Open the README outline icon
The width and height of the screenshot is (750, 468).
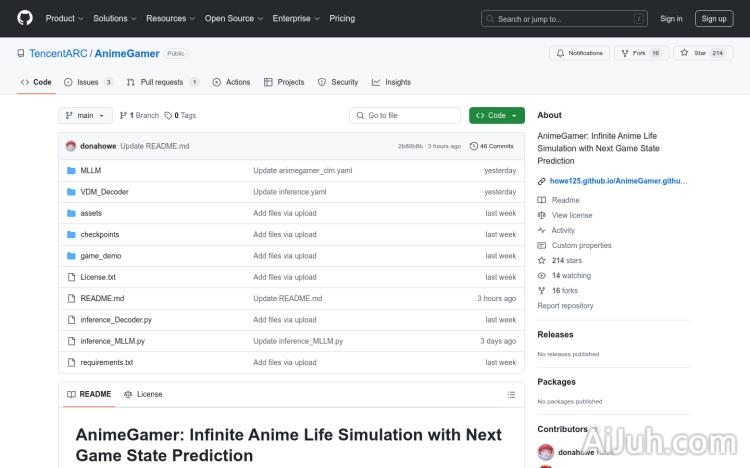[x=511, y=394]
